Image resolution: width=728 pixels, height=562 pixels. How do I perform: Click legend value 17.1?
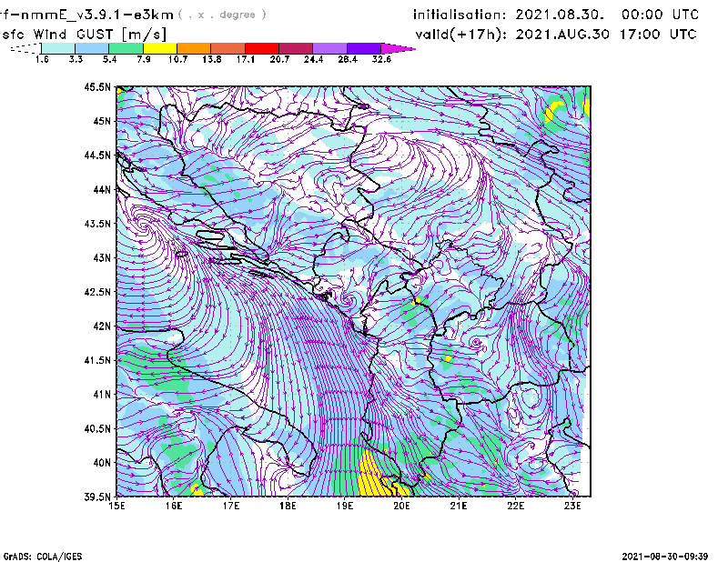coord(246,59)
